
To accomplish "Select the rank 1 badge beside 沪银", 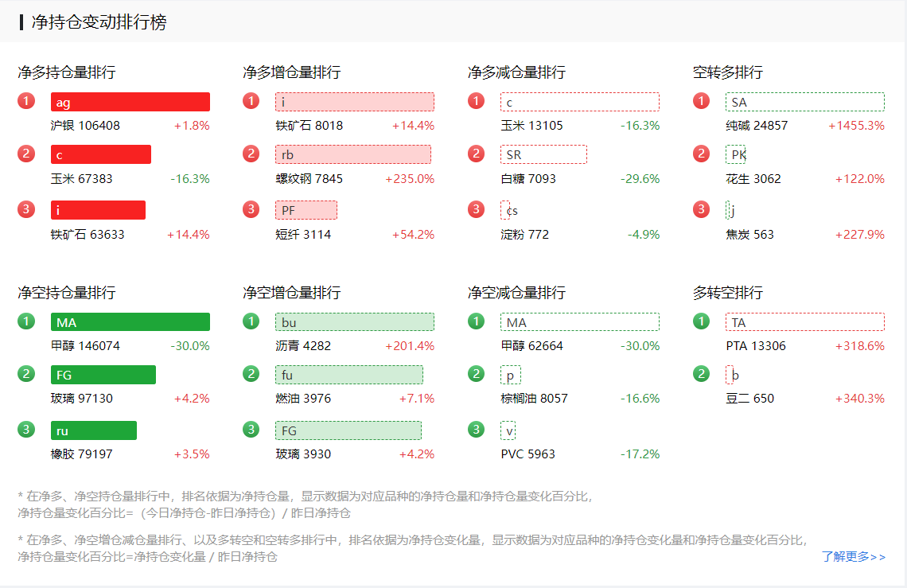I will pos(25,101).
